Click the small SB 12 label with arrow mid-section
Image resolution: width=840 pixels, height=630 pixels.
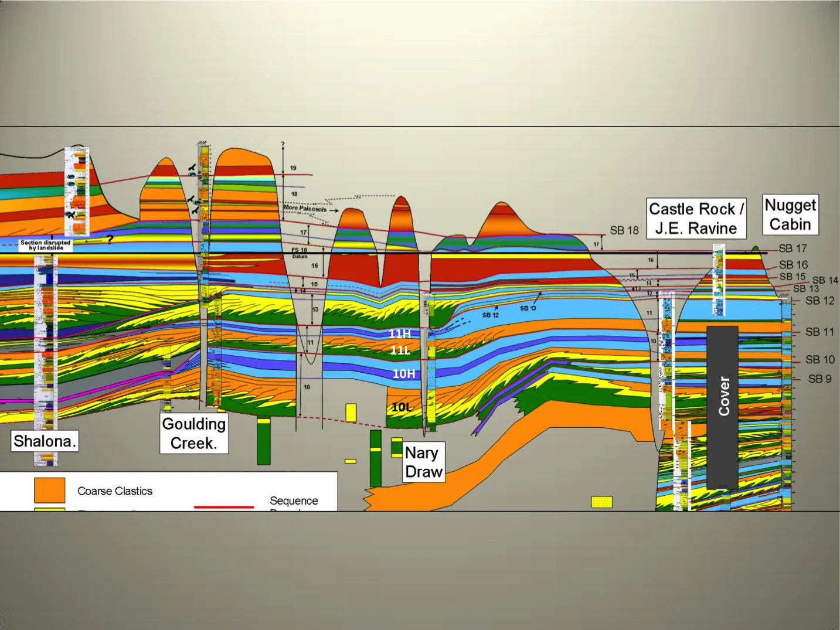coord(491,315)
